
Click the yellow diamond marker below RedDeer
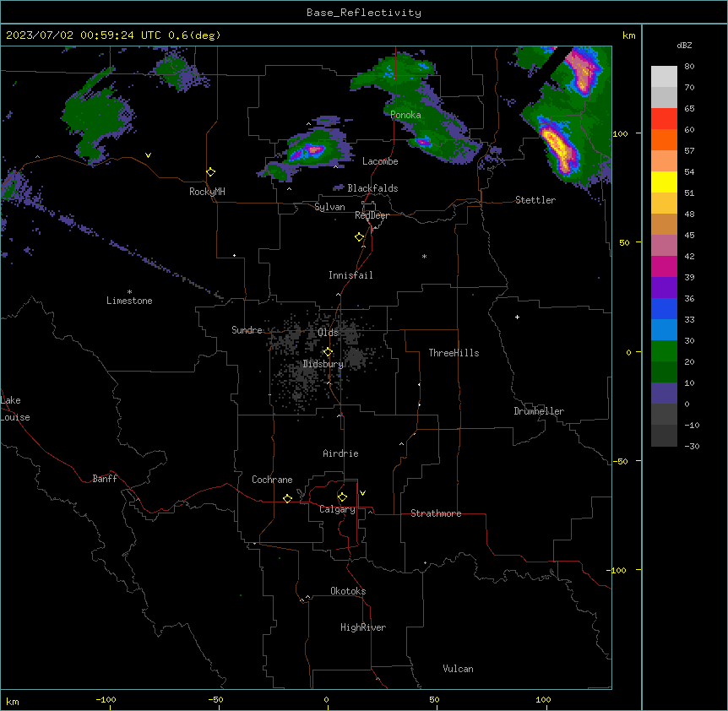click(x=359, y=236)
